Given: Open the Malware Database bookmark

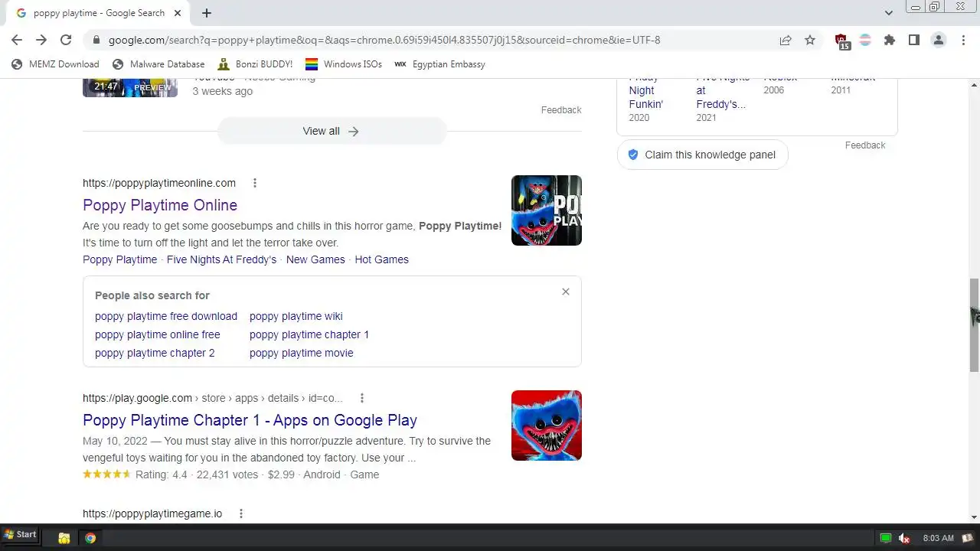Looking at the screenshot, I should pyautogui.click(x=158, y=64).
